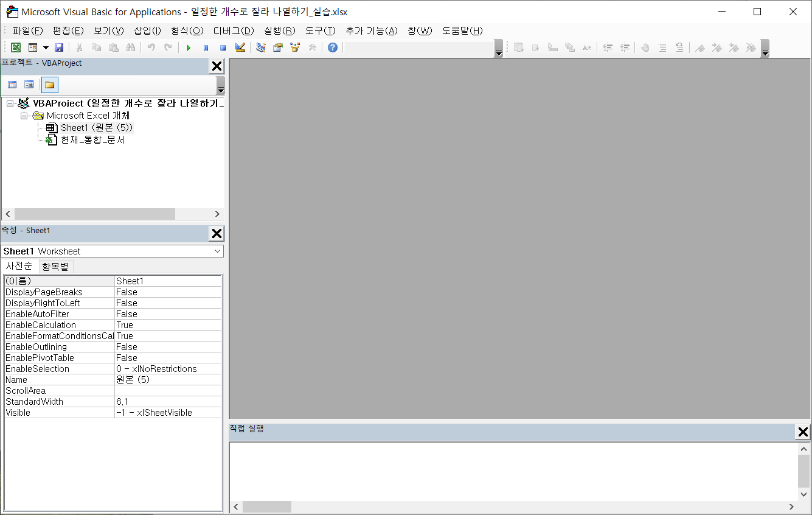Run the macro with the green play icon

point(189,47)
